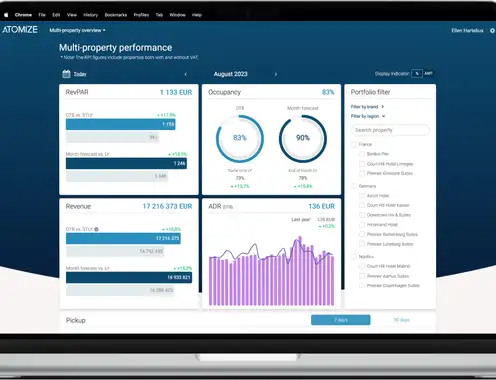Viewport: 496px width, 380px height.
Task: Open the History menu
Action: pos(91,15)
